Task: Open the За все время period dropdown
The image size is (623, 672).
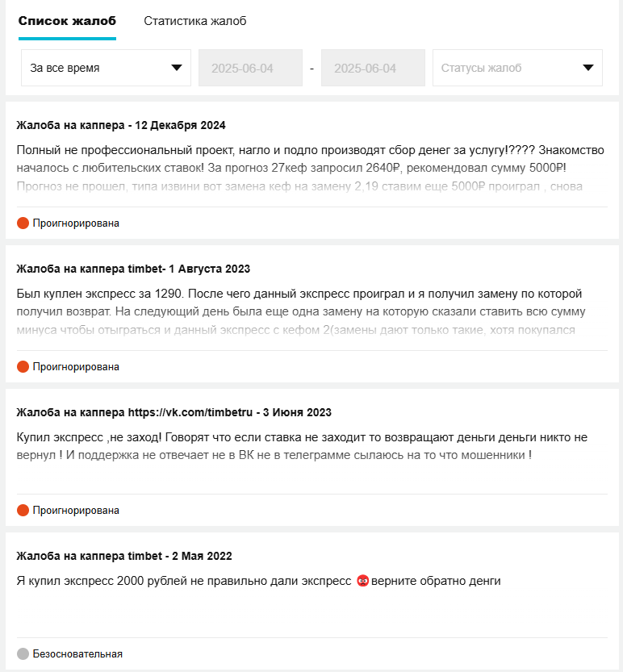Action: point(106,68)
